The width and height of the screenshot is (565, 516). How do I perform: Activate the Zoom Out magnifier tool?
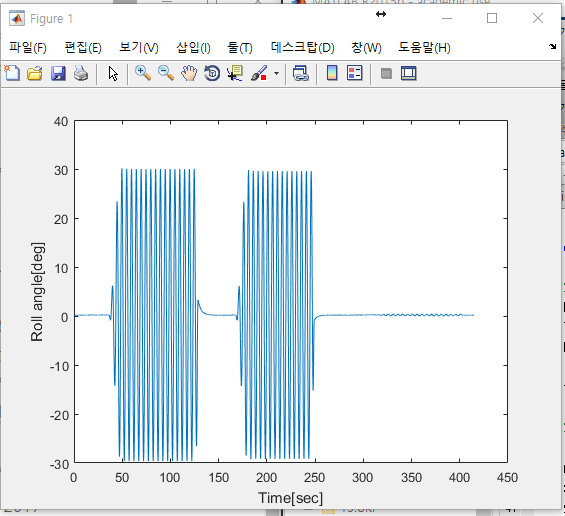coord(166,73)
